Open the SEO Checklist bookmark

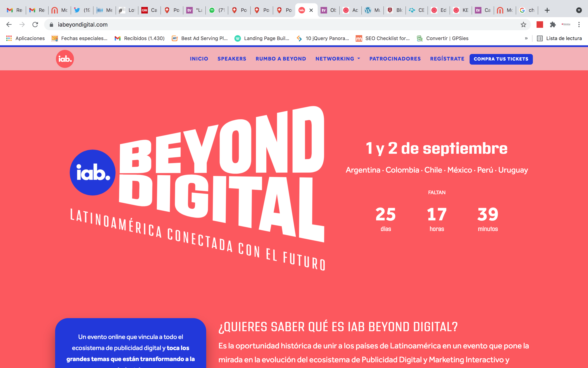383,38
